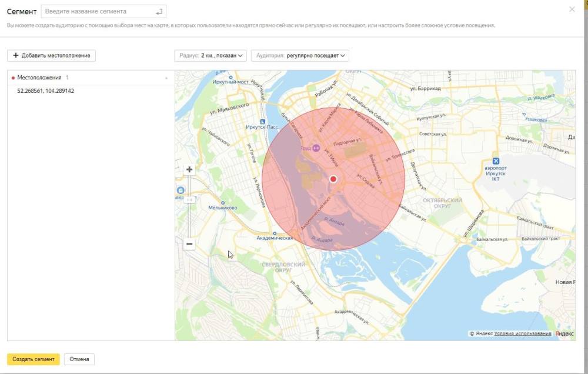Zoom in the map with plus button
588x374 pixels.
189,169
